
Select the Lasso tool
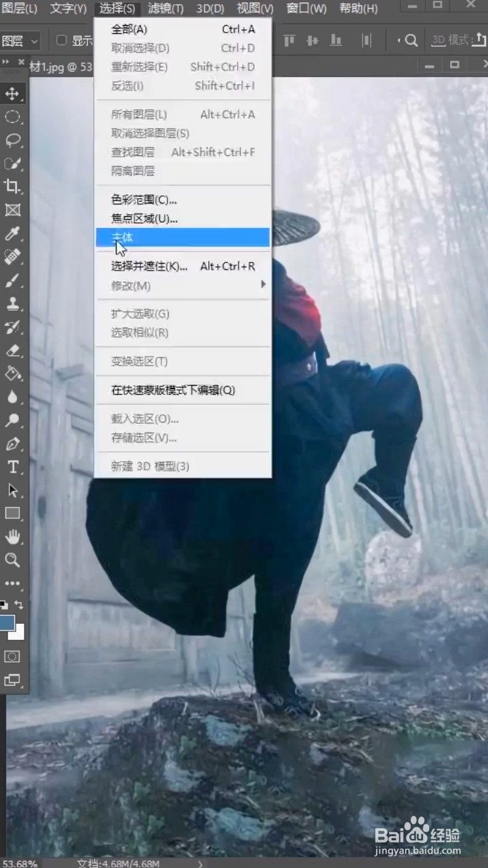13,140
